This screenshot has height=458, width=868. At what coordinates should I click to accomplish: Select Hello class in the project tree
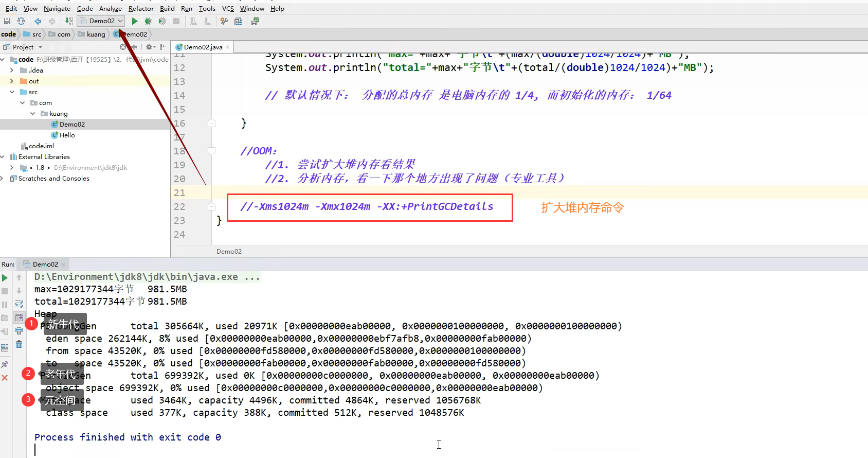(63, 135)
